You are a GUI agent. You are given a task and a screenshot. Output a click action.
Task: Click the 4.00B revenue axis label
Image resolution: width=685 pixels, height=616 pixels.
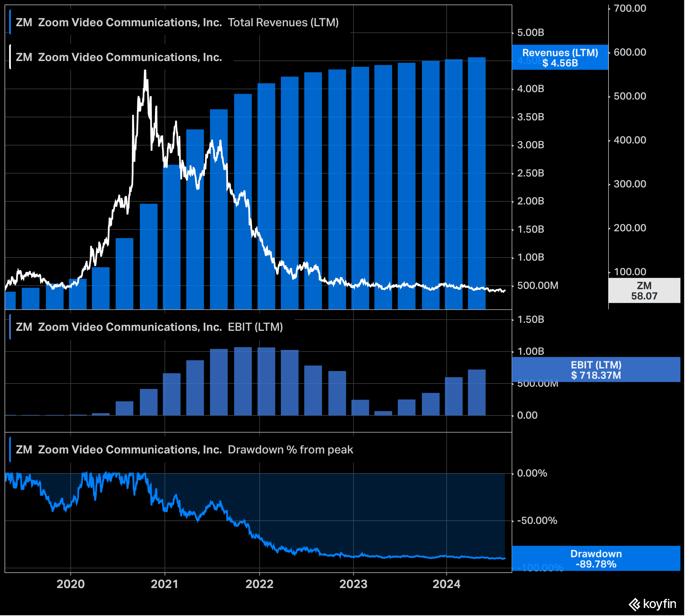pyautogui.click(x=531, y=89)
